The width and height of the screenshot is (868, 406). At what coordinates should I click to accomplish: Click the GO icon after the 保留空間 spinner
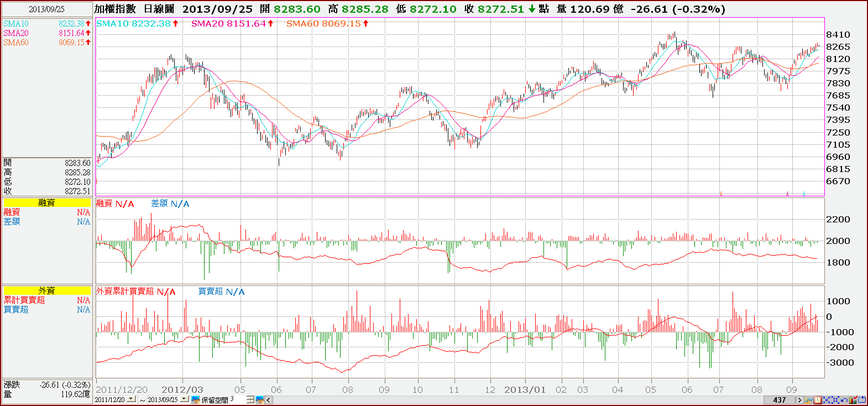259,399
